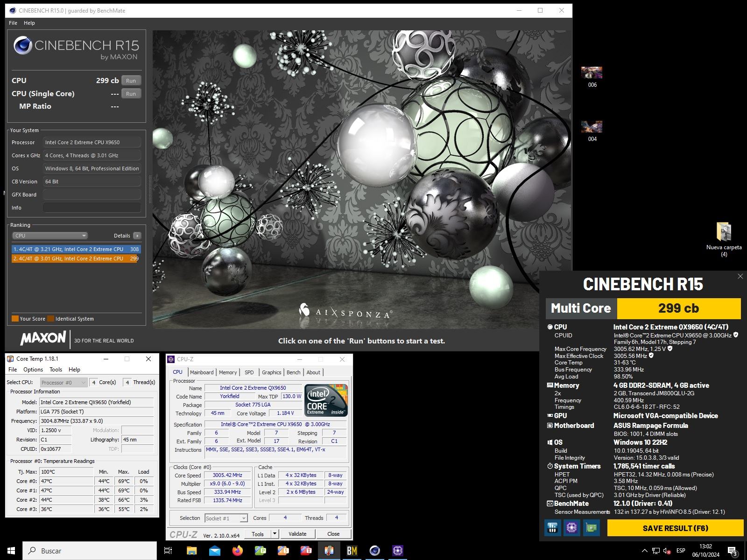Viewport: 747px width, 560px height.
Task: Open the Socket #1 selection dropdown
Action: (x=226, y=518)
